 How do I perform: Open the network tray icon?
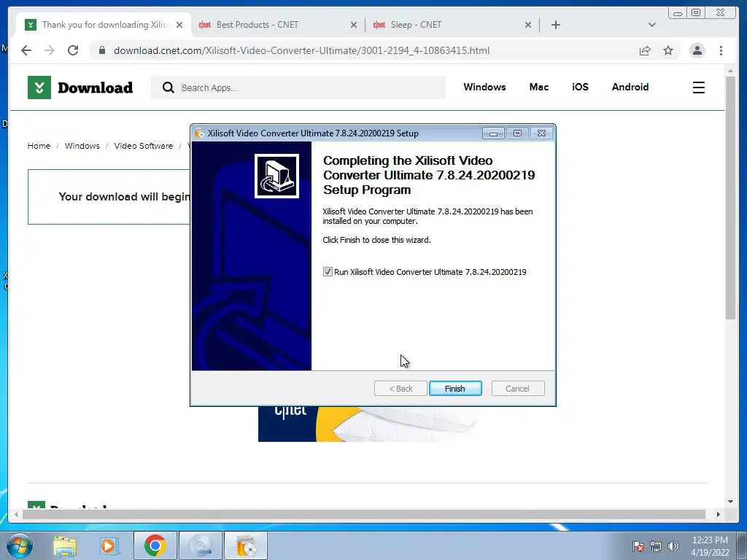click(x=656, y=546)
